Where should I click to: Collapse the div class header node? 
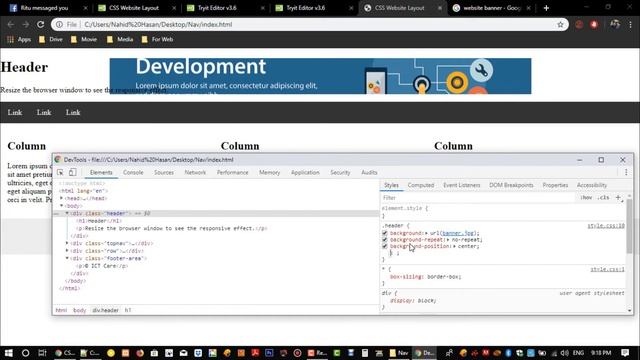coord(67,213)
